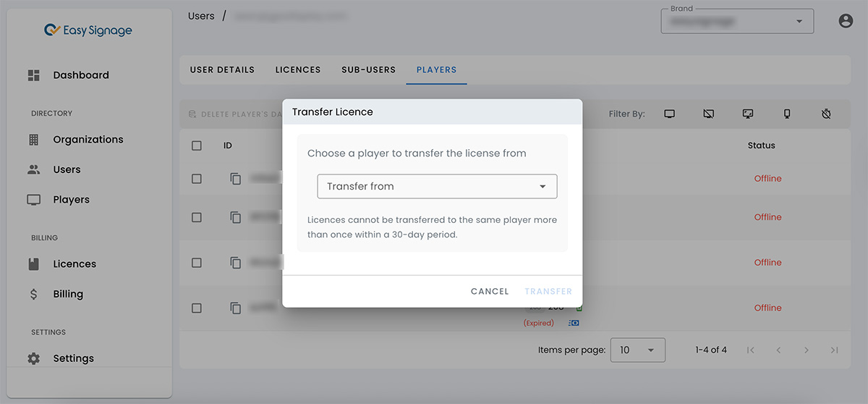Click the Transfer button in the dialog

coord(548,291)
